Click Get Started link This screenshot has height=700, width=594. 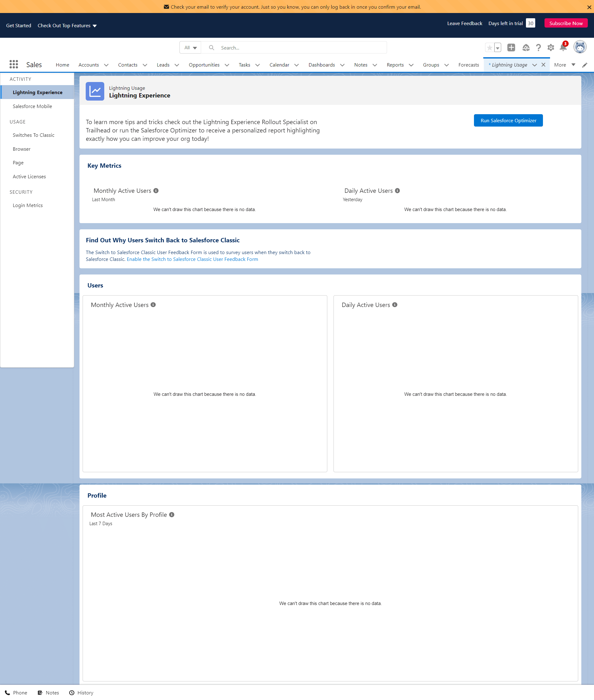(19, 26)
